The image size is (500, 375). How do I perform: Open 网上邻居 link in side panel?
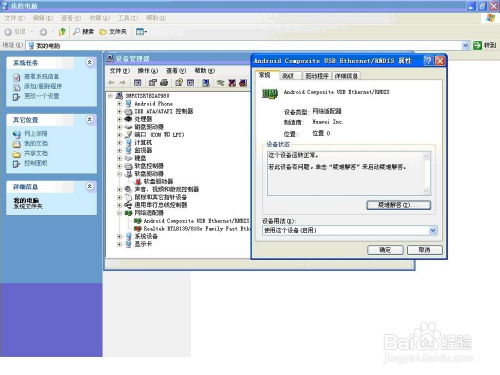(x=36, y=134)
